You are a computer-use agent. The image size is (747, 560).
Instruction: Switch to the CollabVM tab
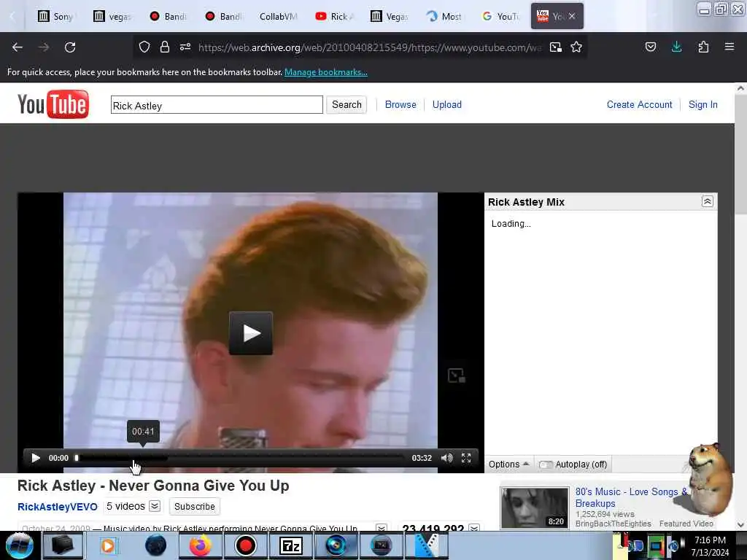(x=278, y=16)
